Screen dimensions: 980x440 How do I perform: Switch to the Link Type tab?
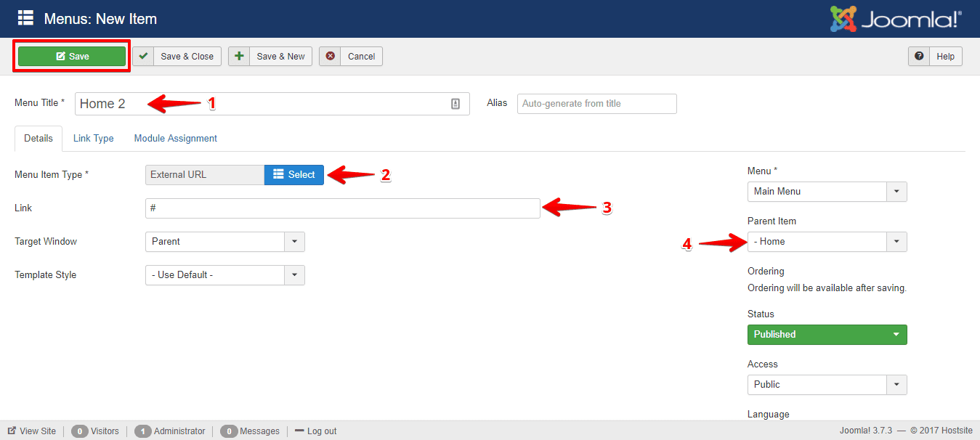(x=93, y=138)
